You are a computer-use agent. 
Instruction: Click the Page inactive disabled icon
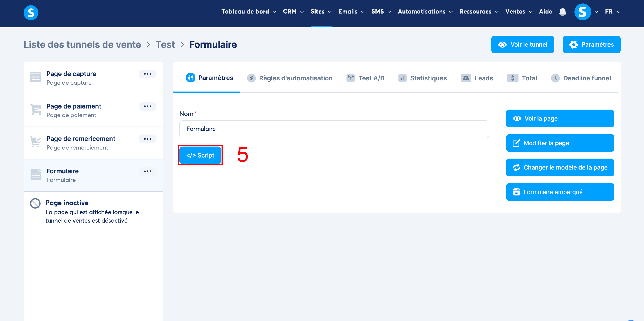[x=35, y=203]
